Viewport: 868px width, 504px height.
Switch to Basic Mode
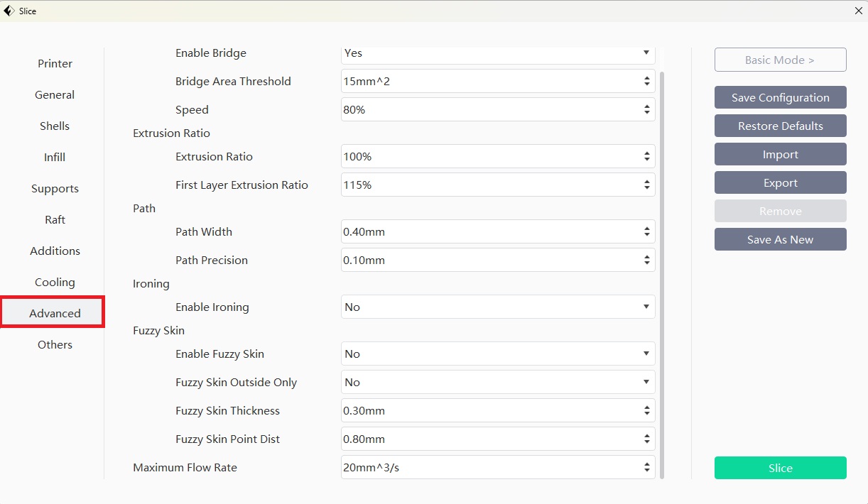coord(780,60)
